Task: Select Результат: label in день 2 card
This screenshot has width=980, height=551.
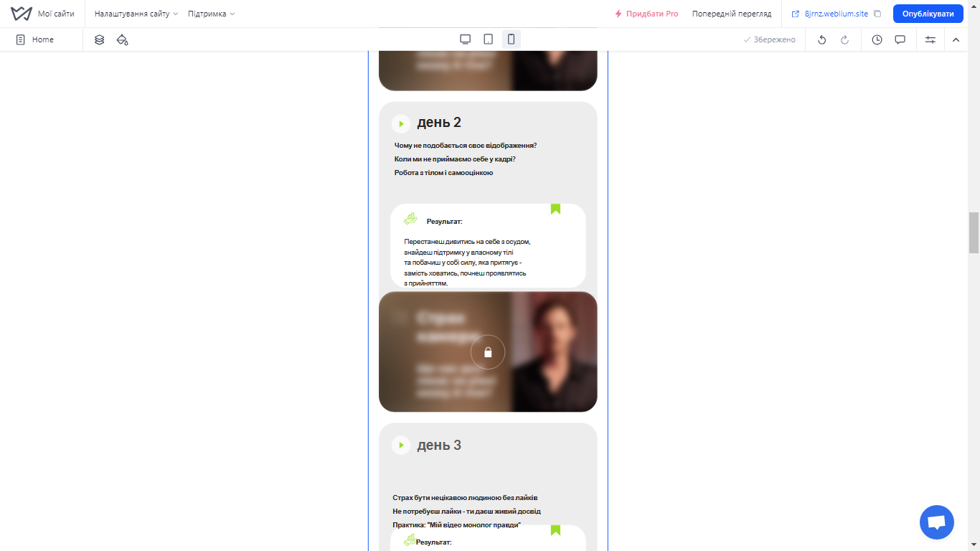Action: (444, 222)
